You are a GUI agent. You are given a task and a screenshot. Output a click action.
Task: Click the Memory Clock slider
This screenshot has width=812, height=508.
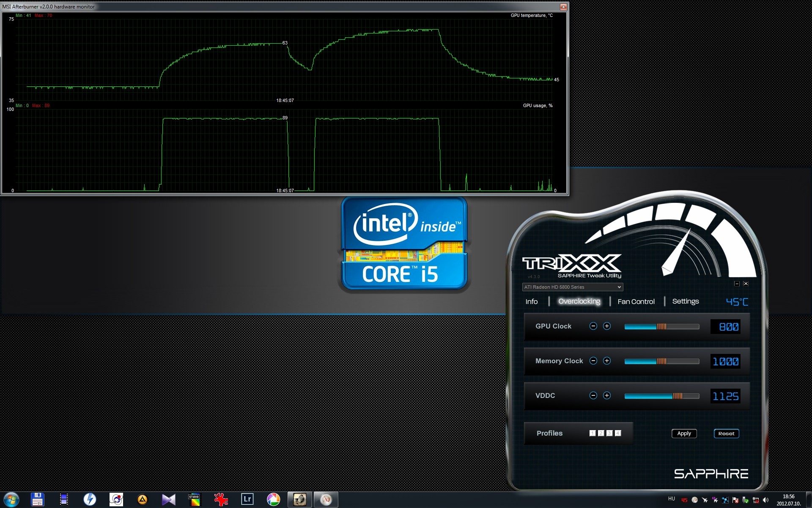click(x=662, y=361)
